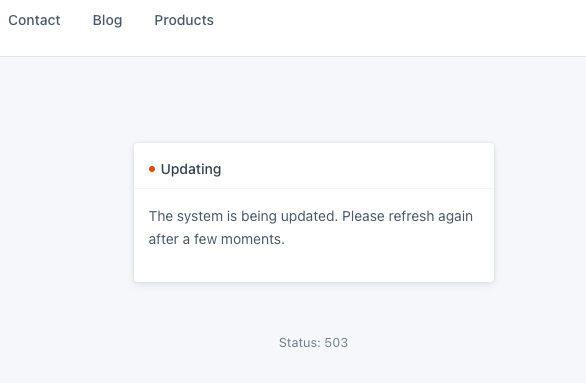Click the word 'The' starting the message
The width and height of the screenshot is (586, 383).
(x=161, y=216)
